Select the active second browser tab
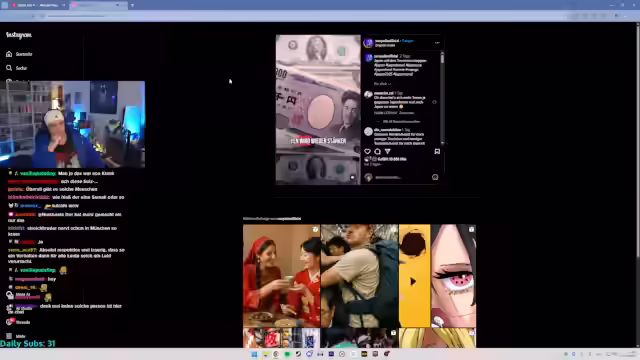 98,5
